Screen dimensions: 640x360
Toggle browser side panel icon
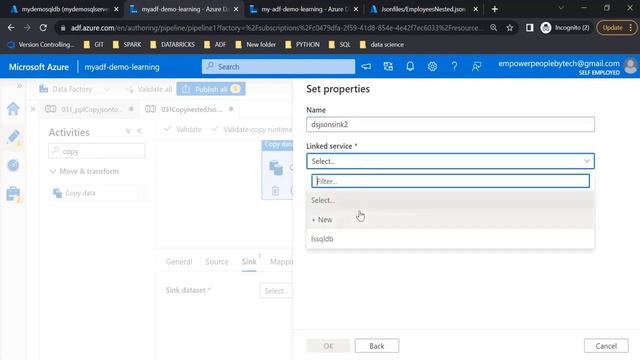tap(529, 28)
